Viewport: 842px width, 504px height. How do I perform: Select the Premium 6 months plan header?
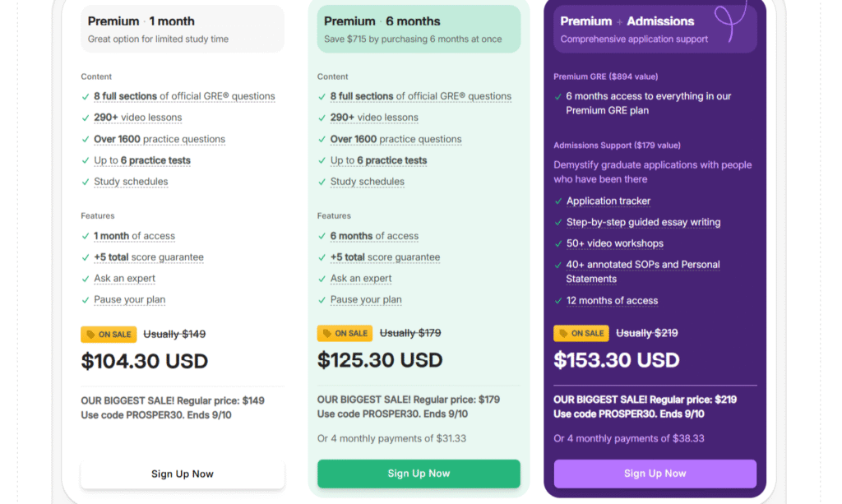pos(419,29)
